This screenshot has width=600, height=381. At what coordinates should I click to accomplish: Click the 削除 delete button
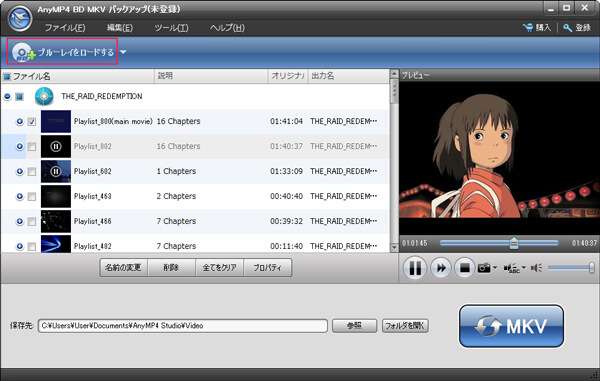(171, 267)
